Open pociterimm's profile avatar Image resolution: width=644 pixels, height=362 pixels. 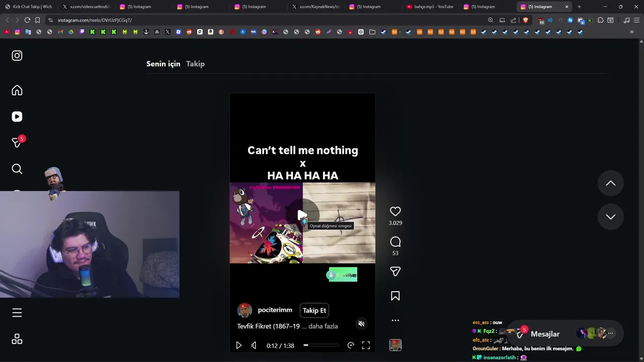245,310
